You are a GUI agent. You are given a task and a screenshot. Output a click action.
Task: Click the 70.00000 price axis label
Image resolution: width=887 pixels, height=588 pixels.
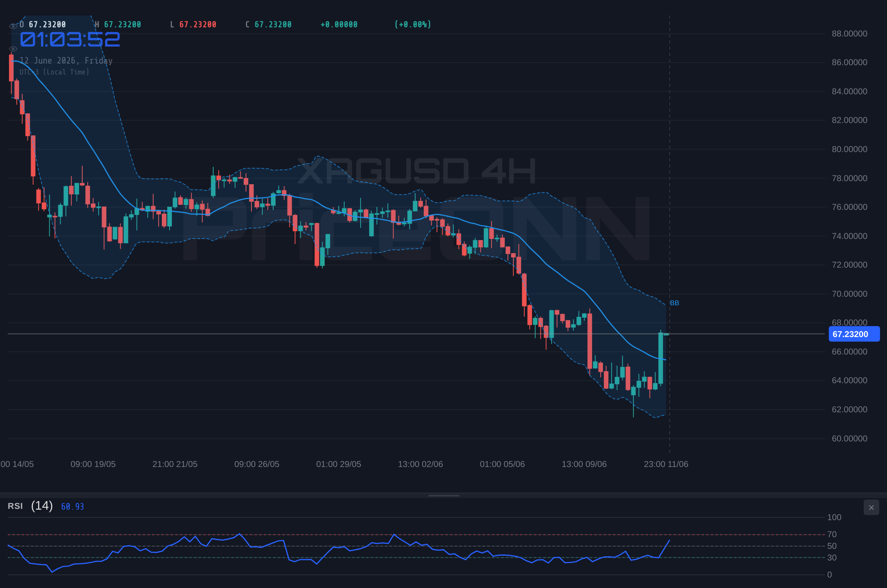849,294
